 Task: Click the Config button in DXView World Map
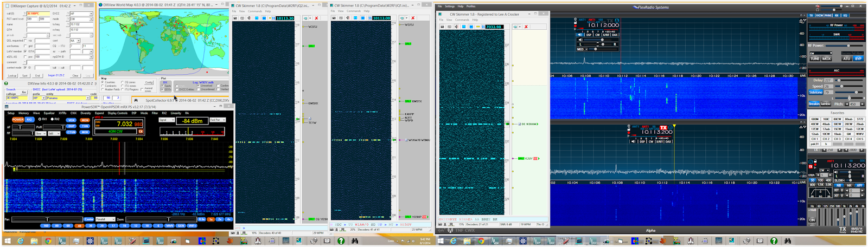coord(149,82)
